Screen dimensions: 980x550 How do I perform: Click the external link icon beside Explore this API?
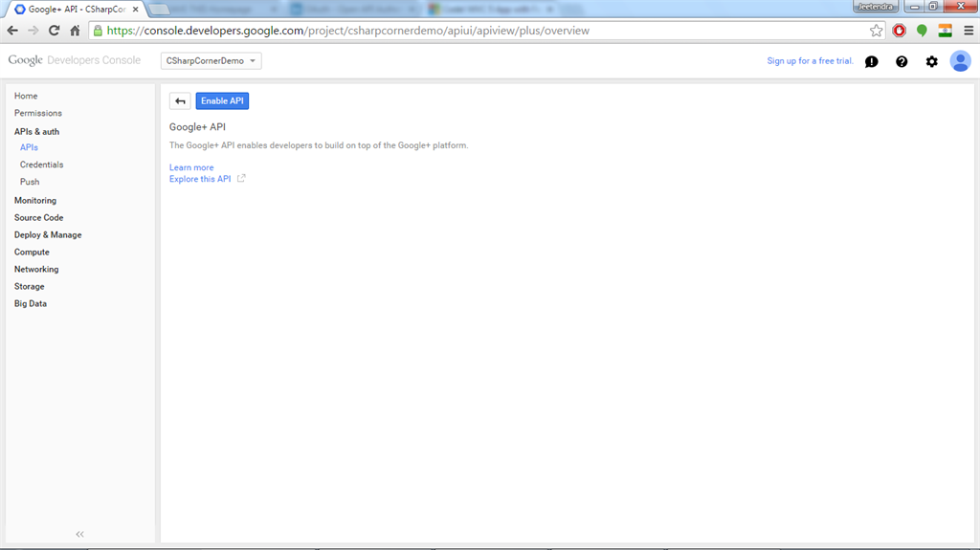pos(241,179)
